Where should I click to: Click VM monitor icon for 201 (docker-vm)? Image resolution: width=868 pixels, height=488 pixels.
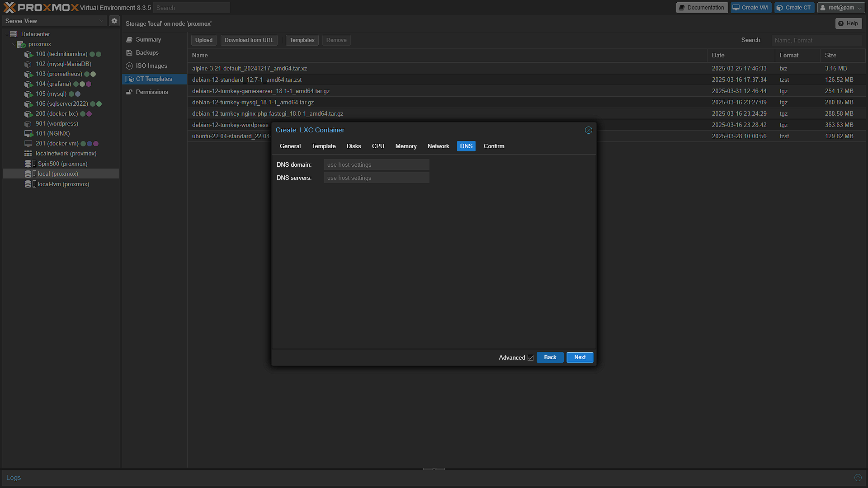28,144
